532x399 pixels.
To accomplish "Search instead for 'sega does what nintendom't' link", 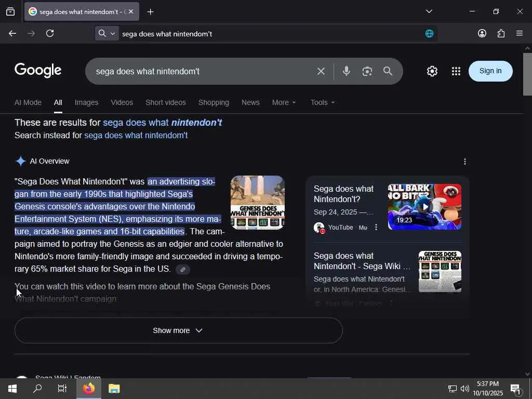I will (x=136, y=136).
